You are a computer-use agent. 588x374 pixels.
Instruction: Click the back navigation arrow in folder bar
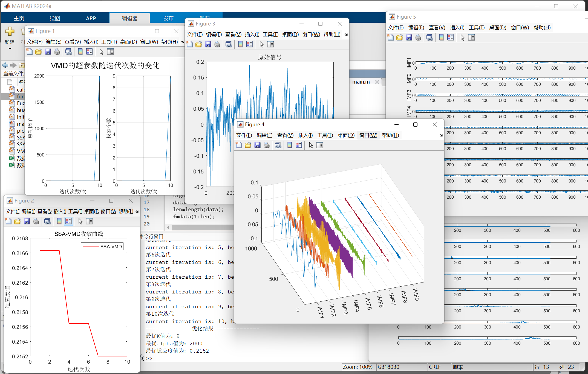point(5,65)
